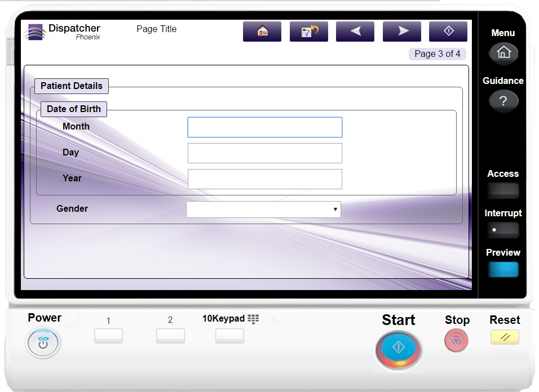Click the Page 3 of 4 indicator
The width and height of the screenshot is (539, 392).
(438, 54)
